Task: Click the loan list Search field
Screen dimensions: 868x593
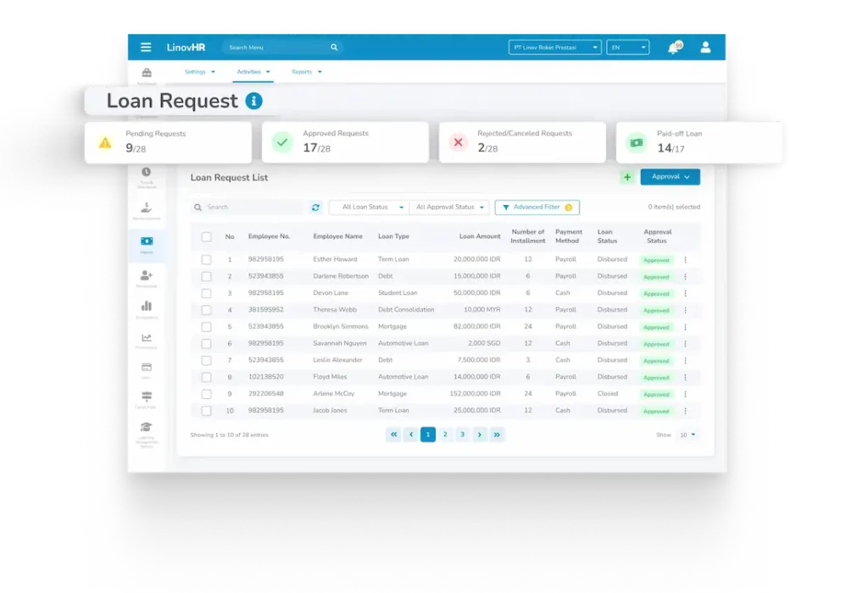Action: click(248, 207)
